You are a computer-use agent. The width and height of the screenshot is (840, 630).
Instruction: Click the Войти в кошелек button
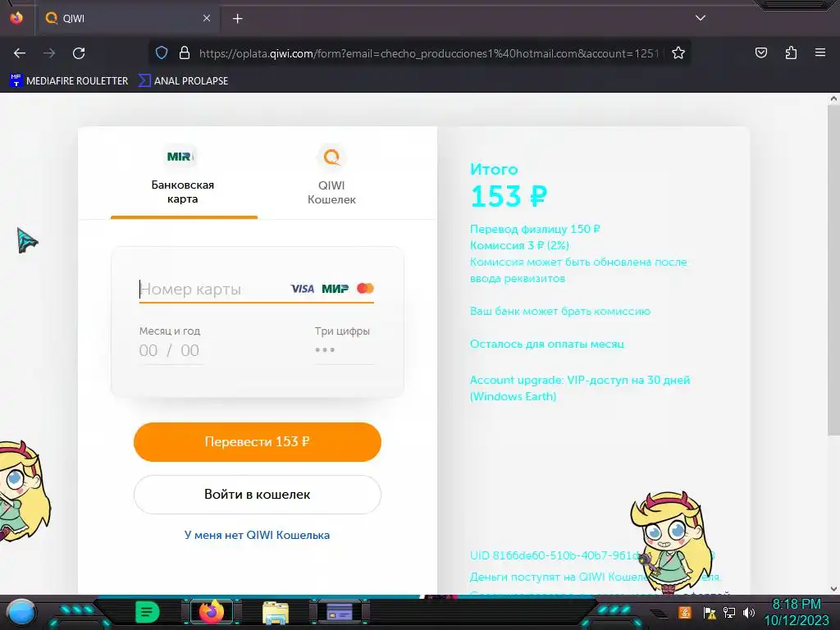[257, 495]
